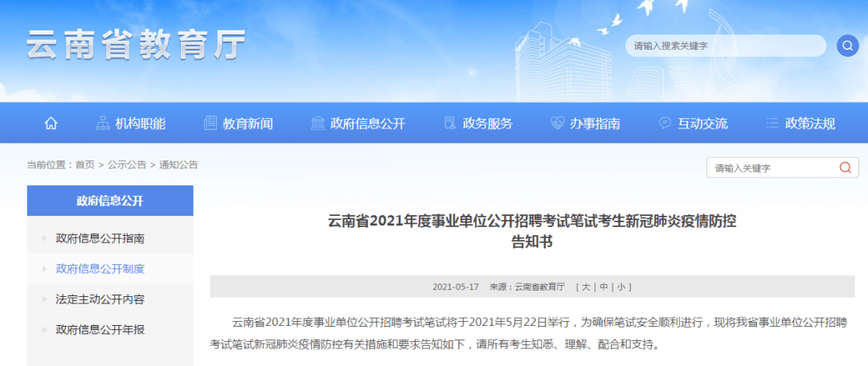Click the 云南省教育厅 site title
The width and height of the screenshot is (868, 366).
click(136, 45)
